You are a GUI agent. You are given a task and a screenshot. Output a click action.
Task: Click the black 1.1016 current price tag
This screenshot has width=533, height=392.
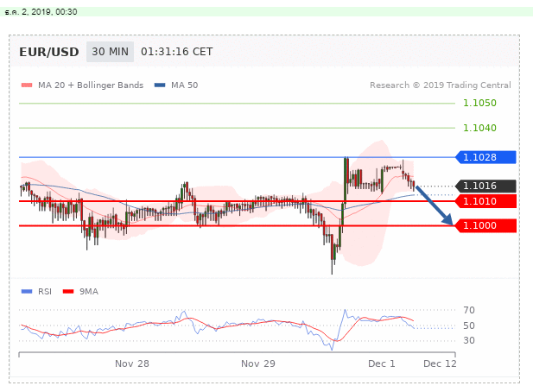(x=485, y=187)
